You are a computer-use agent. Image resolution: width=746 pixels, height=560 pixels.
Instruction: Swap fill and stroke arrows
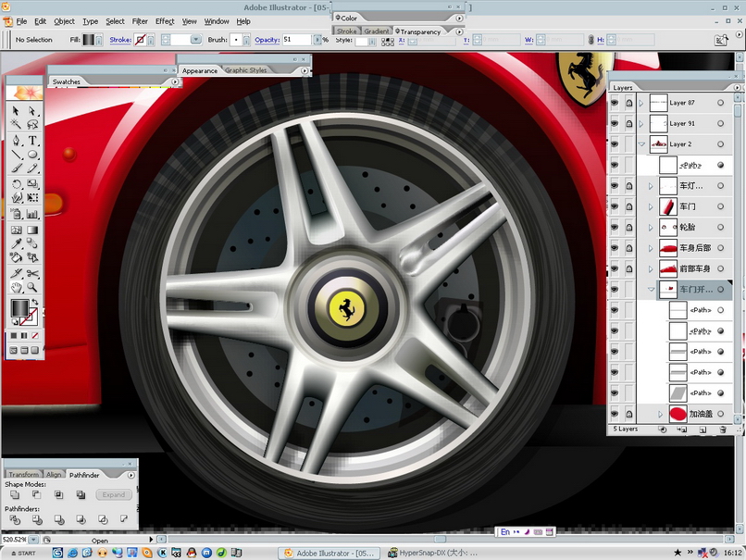pyautogui.click(x=35, y=302)
